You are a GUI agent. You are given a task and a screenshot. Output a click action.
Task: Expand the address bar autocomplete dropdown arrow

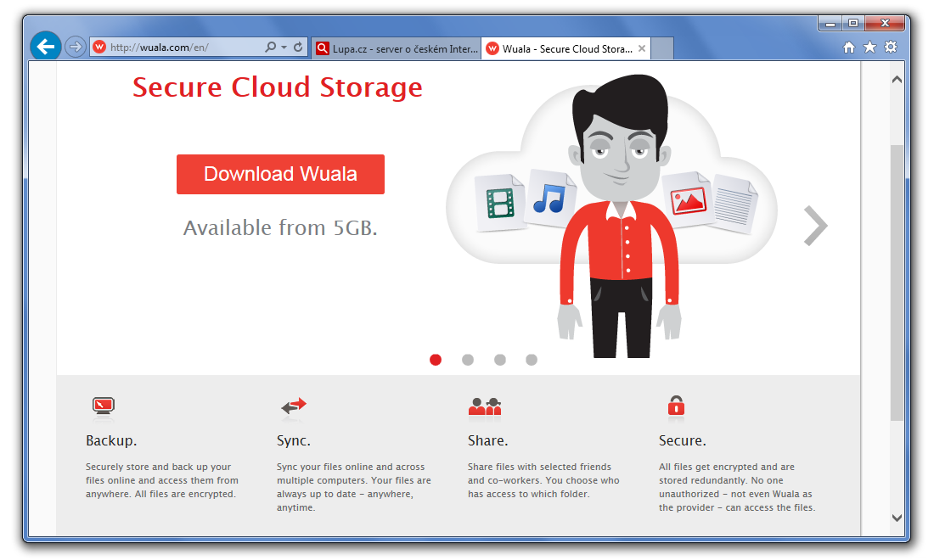tap(284, 48)
